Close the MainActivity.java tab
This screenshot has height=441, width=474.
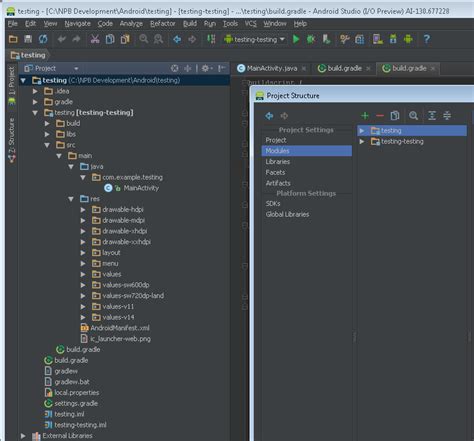[304, 68]
